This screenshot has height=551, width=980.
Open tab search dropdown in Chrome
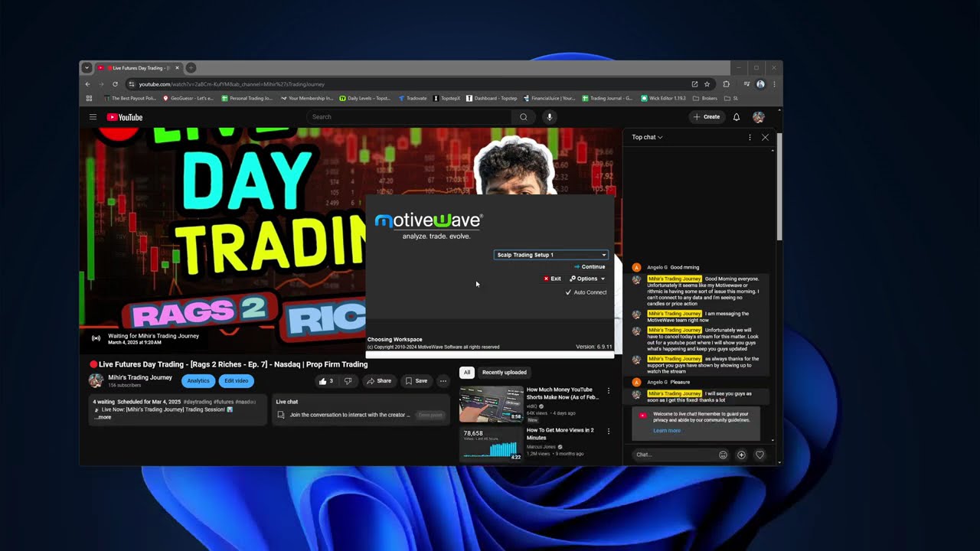87,68
